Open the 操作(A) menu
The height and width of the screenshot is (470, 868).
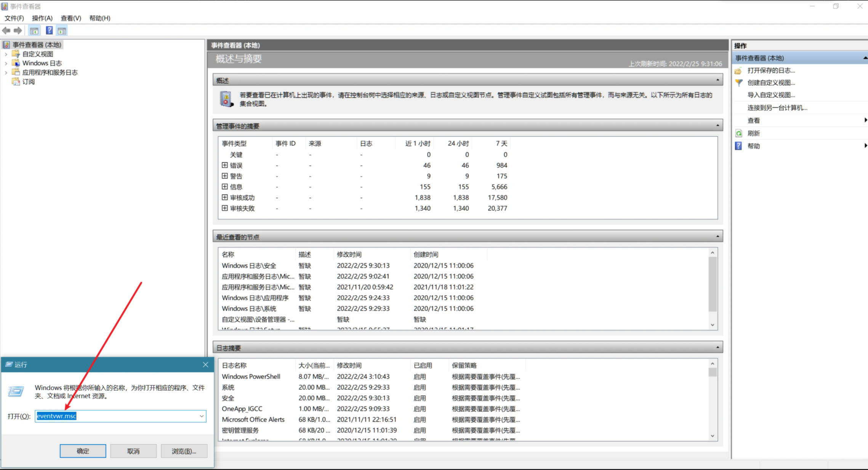tap(42, 18)
